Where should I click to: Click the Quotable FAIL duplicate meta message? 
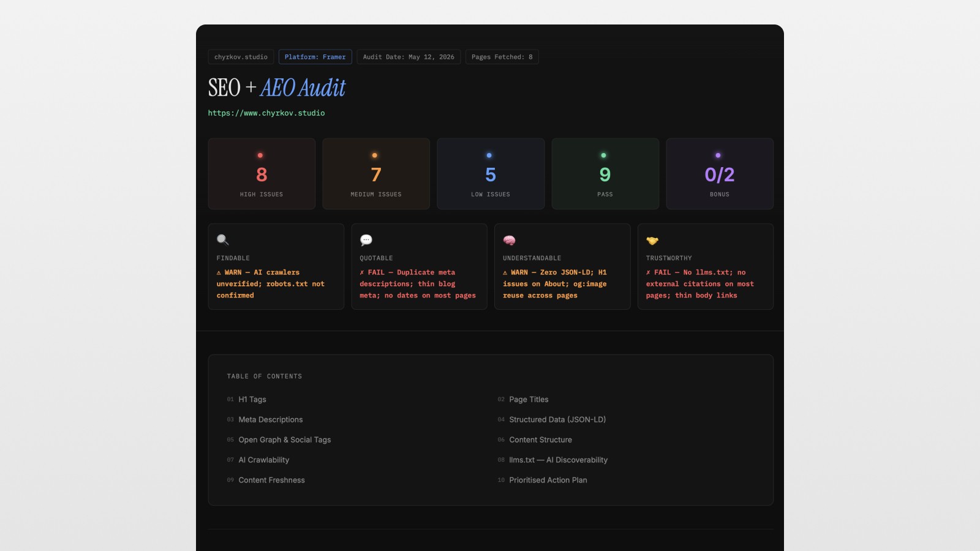tap(418, 284)
